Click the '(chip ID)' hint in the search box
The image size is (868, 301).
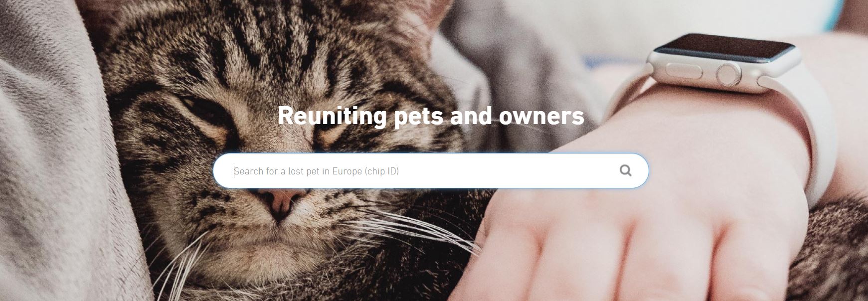[382, 171]
